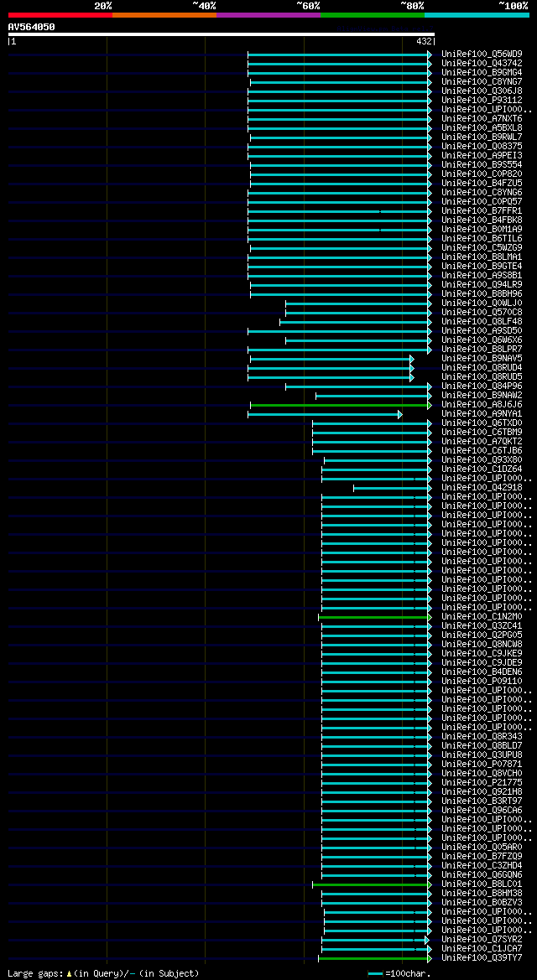
Task: Pick the UniRef100_B4FZU5 label
Action: pos(482,183)
